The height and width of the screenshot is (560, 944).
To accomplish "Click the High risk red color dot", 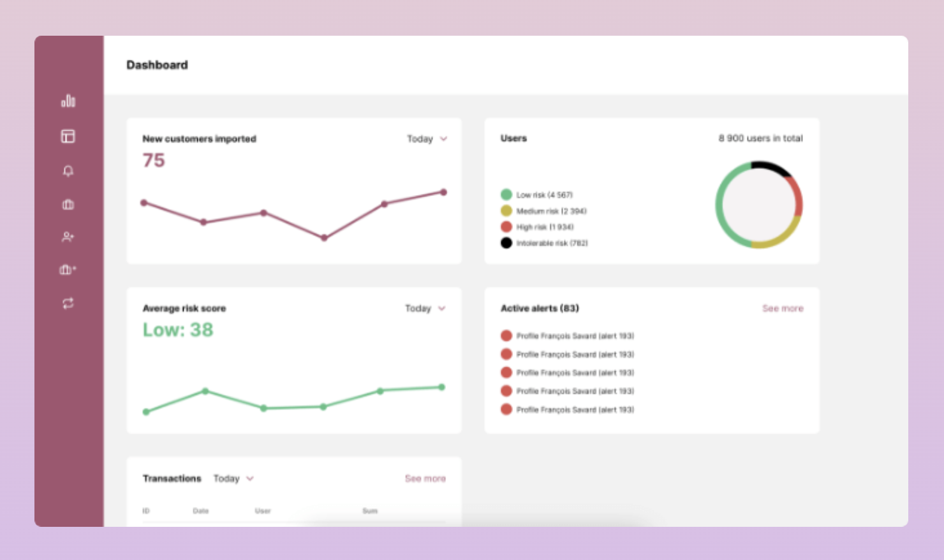I will pos(506,226).
